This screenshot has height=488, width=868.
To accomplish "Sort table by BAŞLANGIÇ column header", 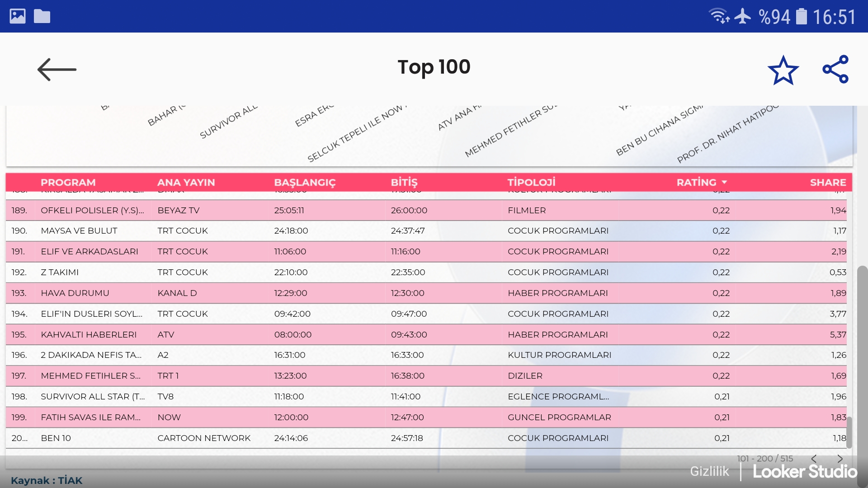I will (x=305, y=182).
